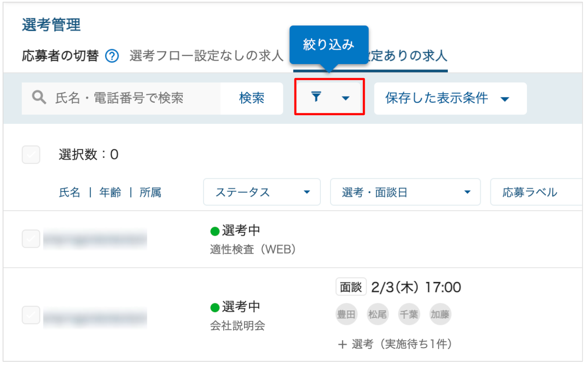Screen dimensions: 588x367
Task: Switch to 選考フロー設定なしの求人 tab
Action: click(207, 56)
